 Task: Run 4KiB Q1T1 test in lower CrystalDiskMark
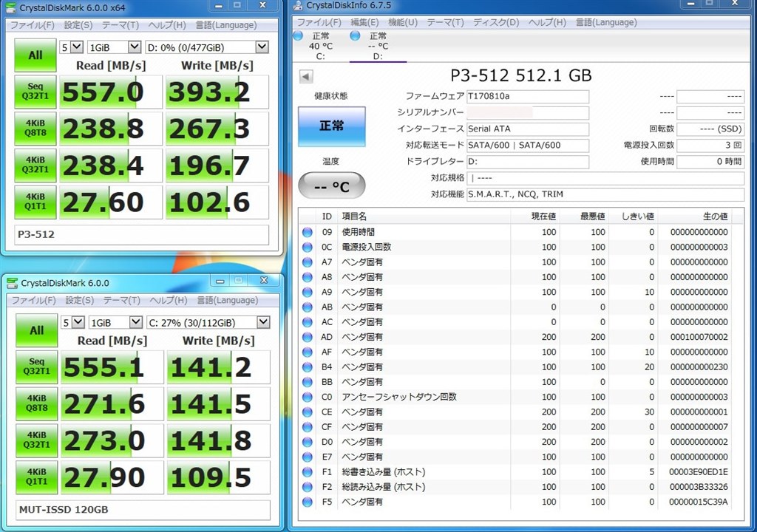click(37, 477)
